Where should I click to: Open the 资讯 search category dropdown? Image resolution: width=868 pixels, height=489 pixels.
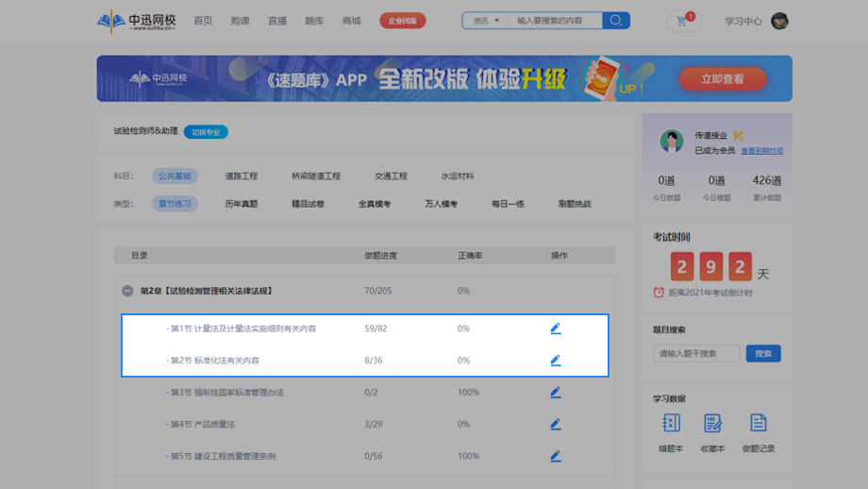click(x=484, y=21)
